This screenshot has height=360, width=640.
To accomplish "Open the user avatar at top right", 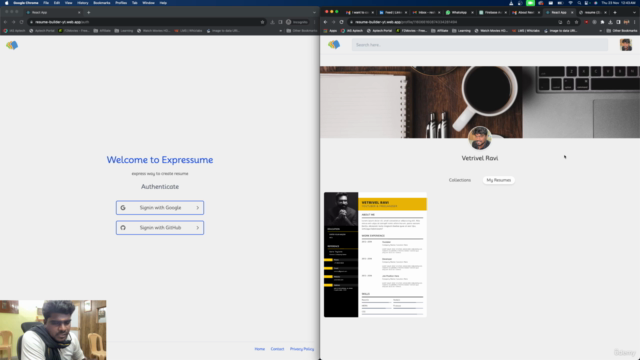I will pos(626,44).
